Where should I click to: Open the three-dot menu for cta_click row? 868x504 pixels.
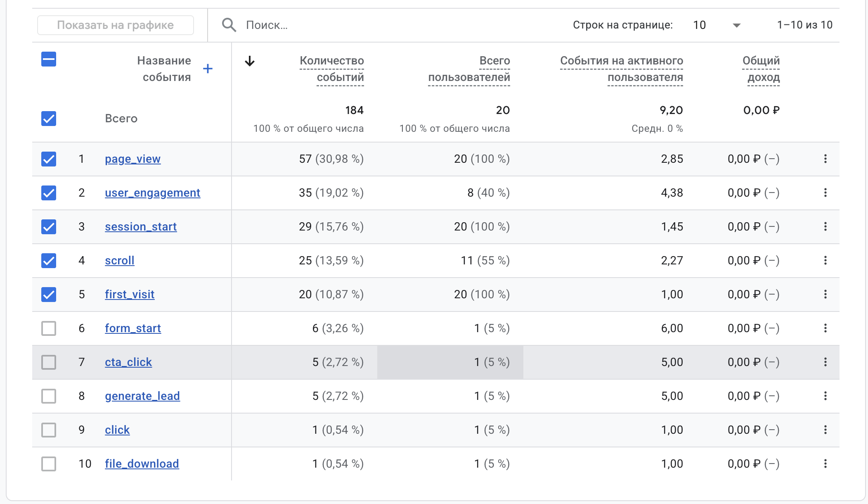click(x=825, y=362)
